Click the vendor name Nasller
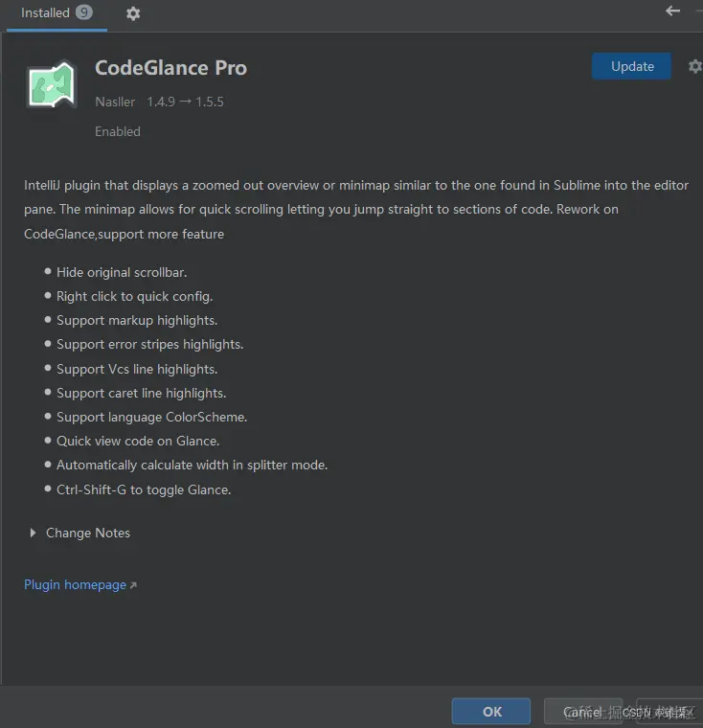 pos(115,102)
